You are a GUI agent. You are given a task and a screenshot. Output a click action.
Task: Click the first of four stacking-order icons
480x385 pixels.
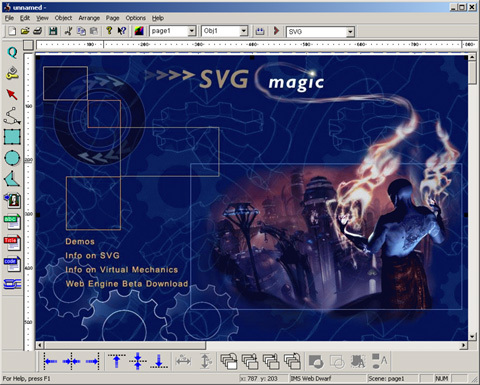[229, 361]
